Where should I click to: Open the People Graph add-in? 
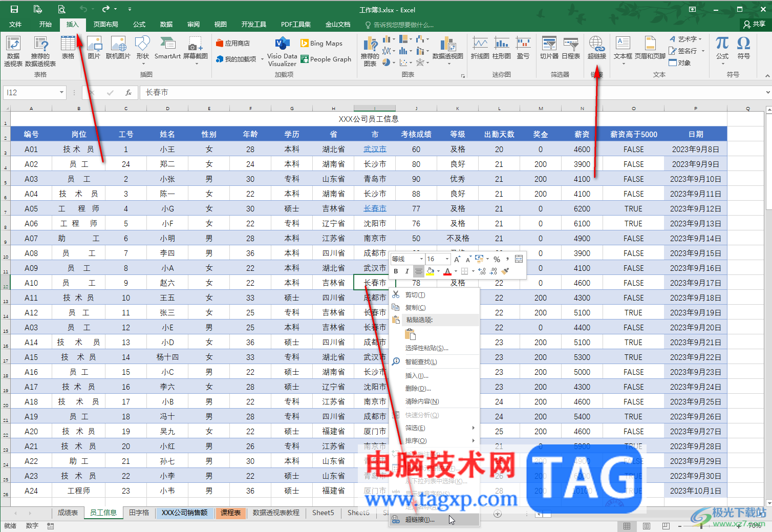tap(326, 59)
